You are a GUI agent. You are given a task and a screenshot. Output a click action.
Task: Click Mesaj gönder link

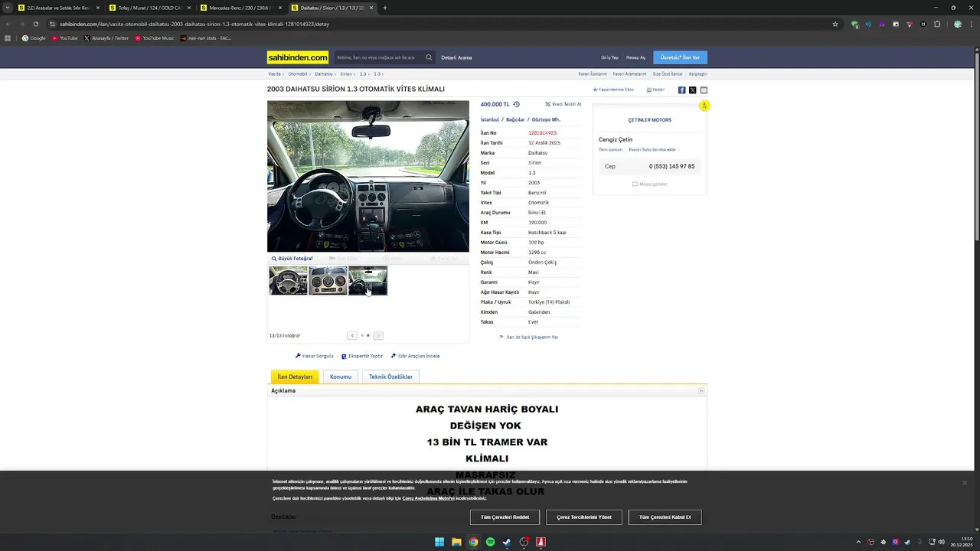(x=650, y=184)
